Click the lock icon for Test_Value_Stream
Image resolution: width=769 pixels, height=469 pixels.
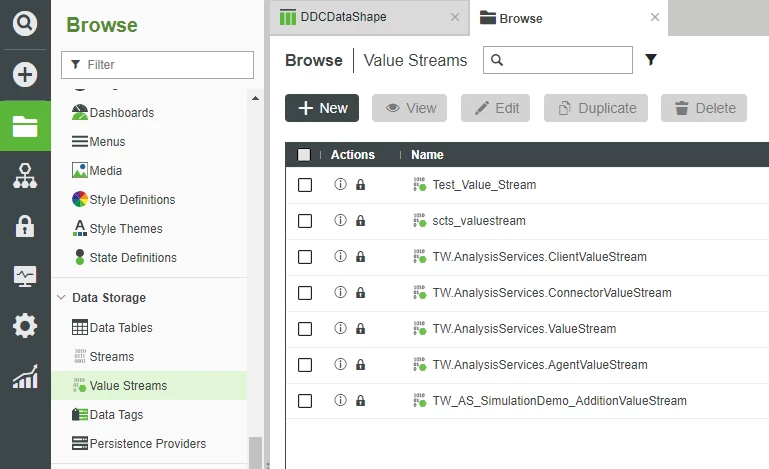(x=360, y=184)
